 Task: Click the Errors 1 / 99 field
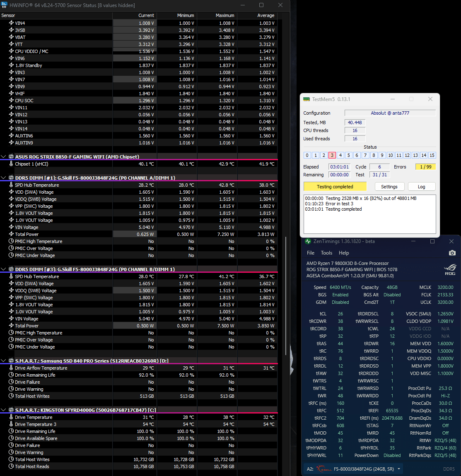425,167
